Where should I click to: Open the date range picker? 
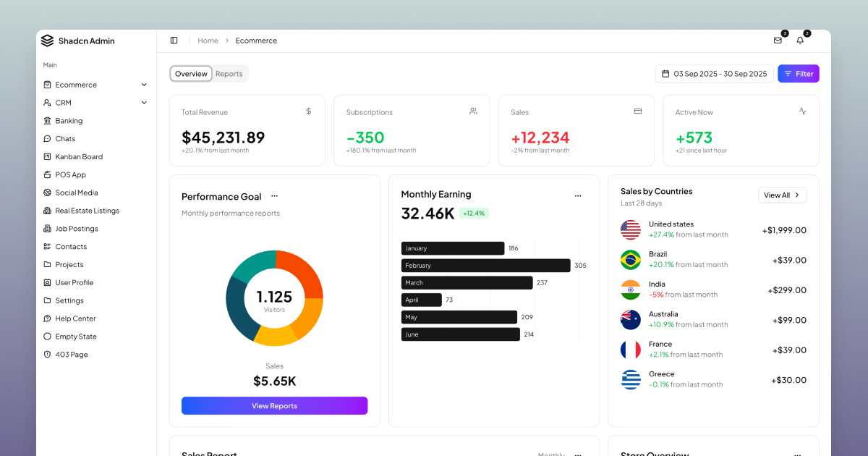pyautogui.click(x=714, y=74)
